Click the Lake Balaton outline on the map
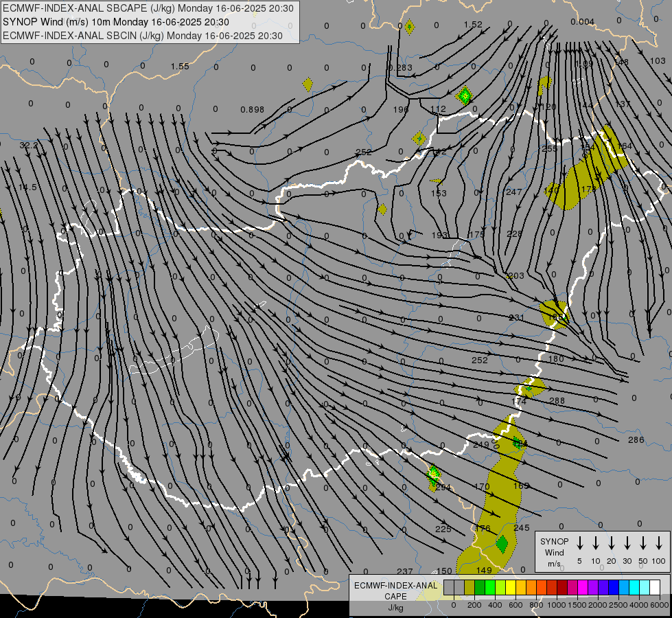The height and width of the screenshot is (618, 672). coord(175,352)
